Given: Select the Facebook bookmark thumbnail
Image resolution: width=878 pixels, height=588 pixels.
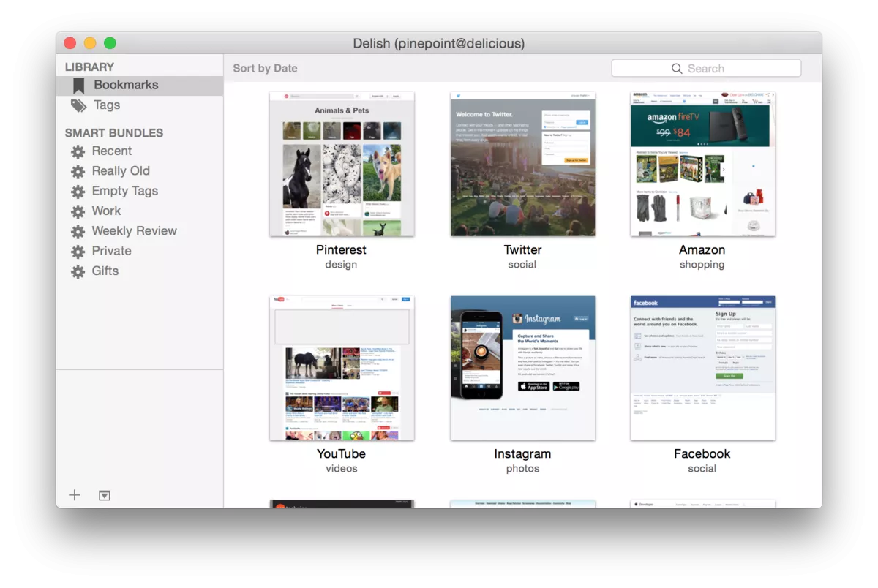Looking at the screenshot, I should [702, 368].
